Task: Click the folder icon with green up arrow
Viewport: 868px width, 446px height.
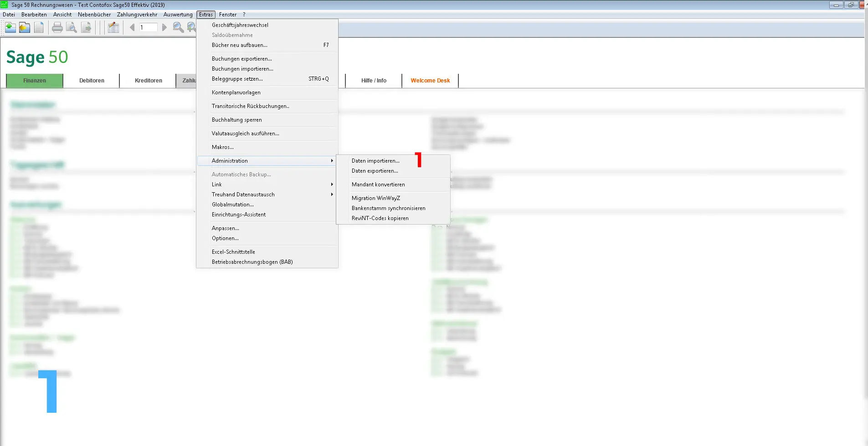Action: tap(10, 28)
